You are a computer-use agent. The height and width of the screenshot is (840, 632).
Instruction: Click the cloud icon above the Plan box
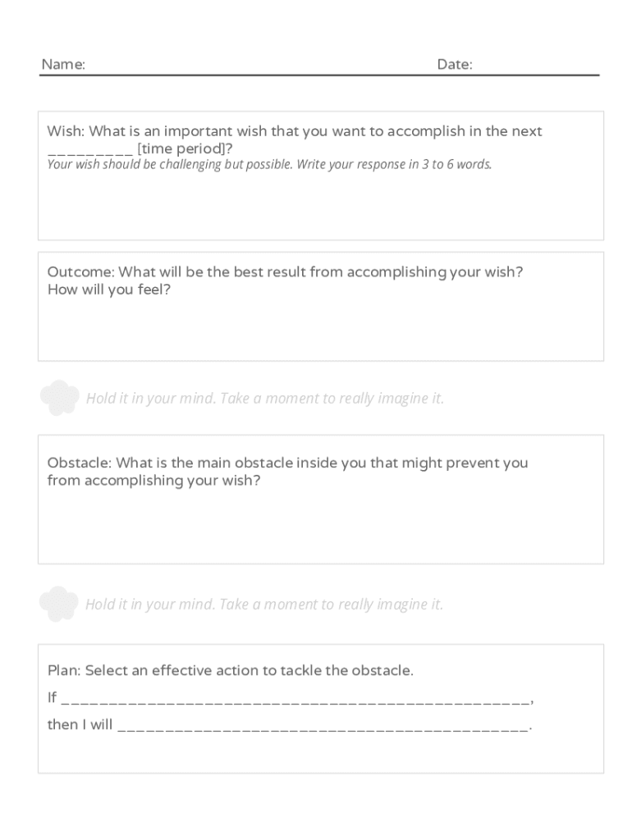[59, 604]
